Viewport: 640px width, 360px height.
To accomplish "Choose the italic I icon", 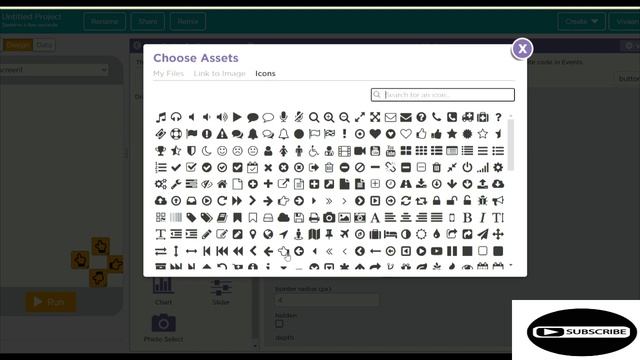I will click(x=482, y=218).
